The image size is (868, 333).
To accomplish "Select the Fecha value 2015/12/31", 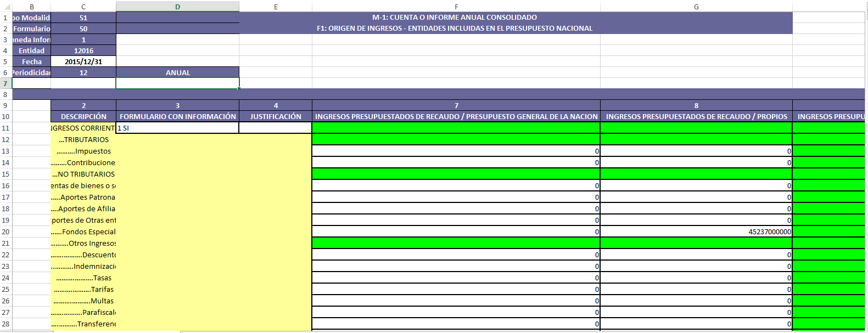I will pos(83,61).
